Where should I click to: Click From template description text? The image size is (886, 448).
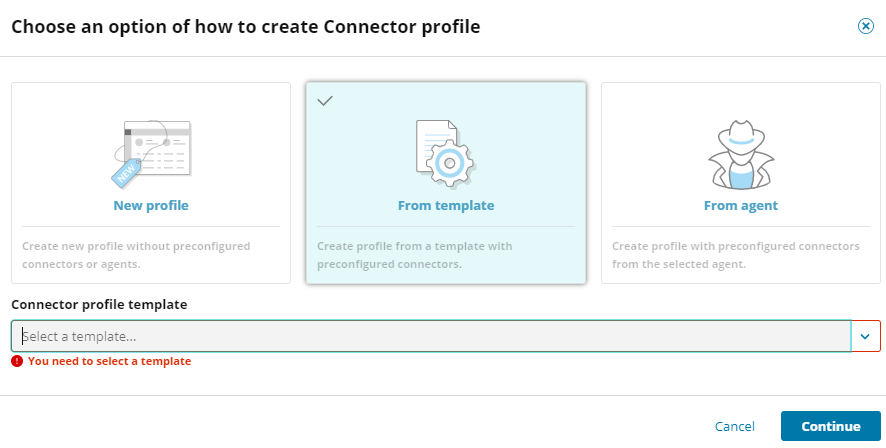pyautogui.click(x=429, y=254)
